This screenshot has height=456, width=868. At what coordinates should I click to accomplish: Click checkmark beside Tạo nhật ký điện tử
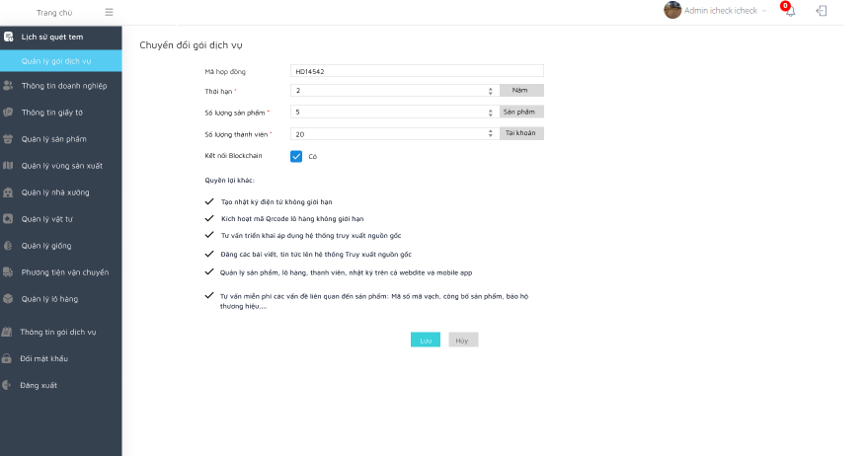pyautogui.click(x=209, y=201)
